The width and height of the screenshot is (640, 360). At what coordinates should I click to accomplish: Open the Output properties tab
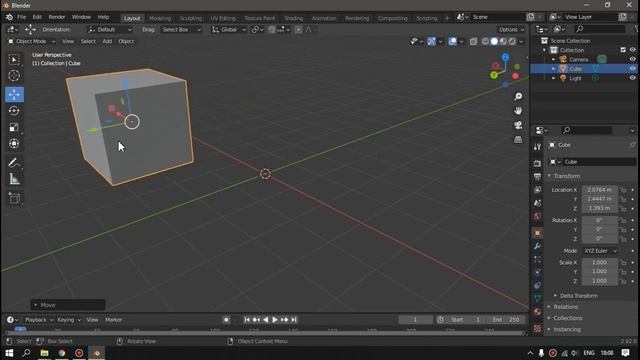click(x=537, y=176)
